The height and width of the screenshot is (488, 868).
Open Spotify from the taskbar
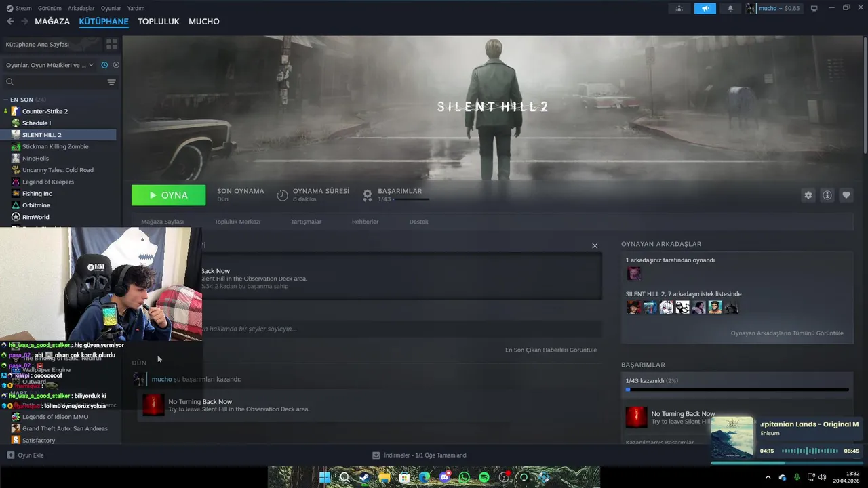pos(484,477)
